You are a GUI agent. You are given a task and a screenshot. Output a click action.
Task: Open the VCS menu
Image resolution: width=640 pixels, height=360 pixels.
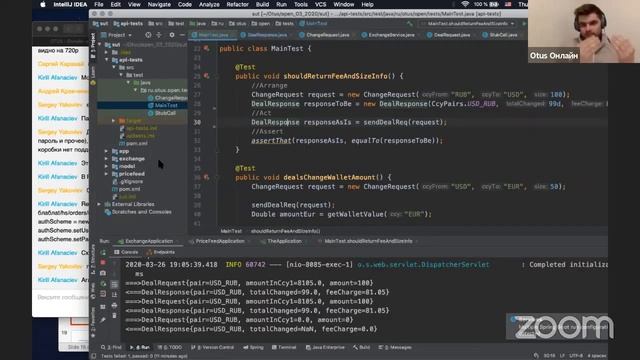pos(320,4)
